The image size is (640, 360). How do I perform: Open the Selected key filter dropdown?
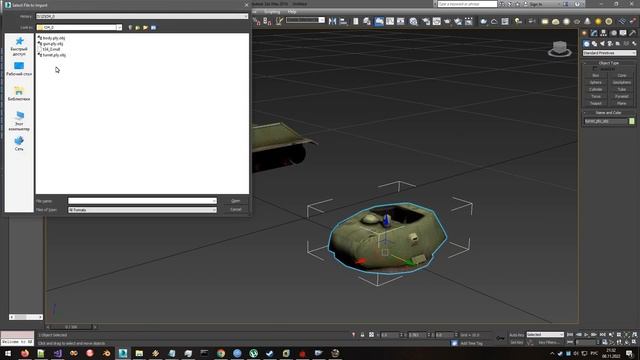click(x=545, y=335)
